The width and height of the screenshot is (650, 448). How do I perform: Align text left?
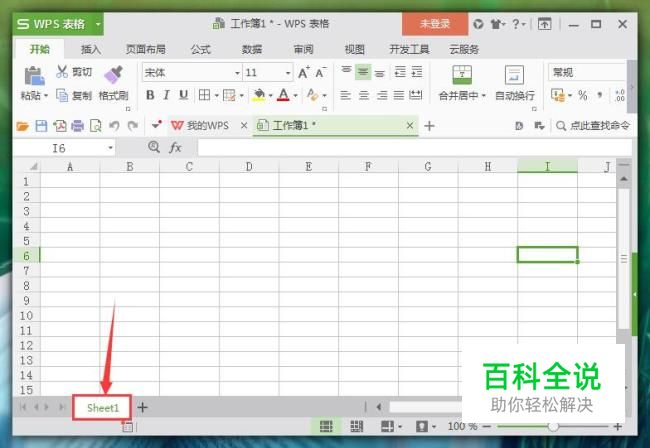tap(345, 96)
